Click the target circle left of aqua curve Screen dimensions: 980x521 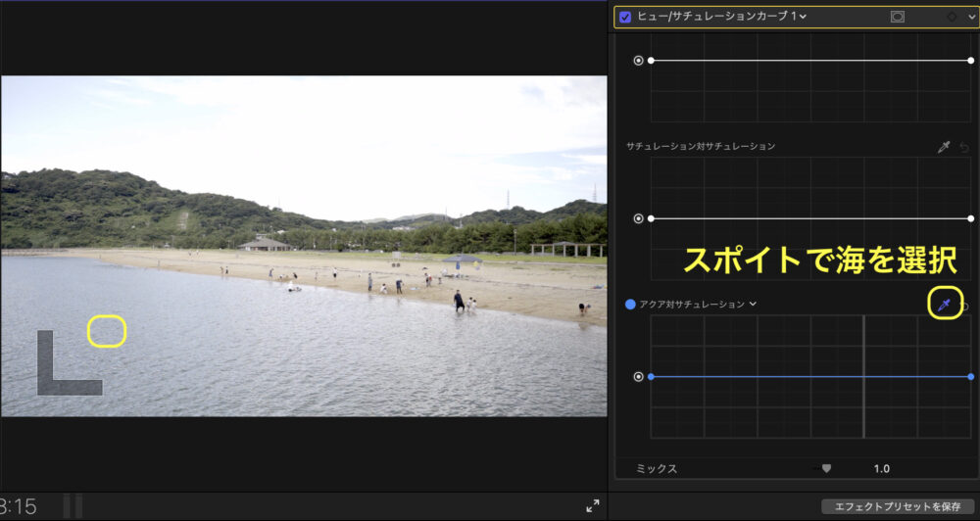coord(639,376)
